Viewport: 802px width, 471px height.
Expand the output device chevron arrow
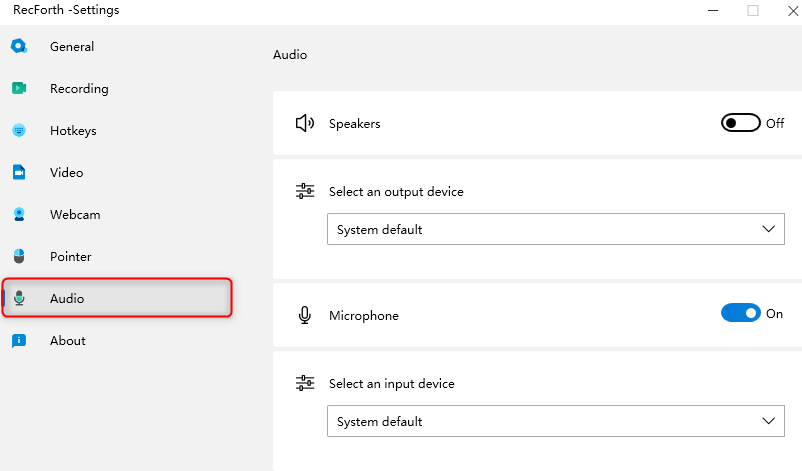[x=768, y=229]
